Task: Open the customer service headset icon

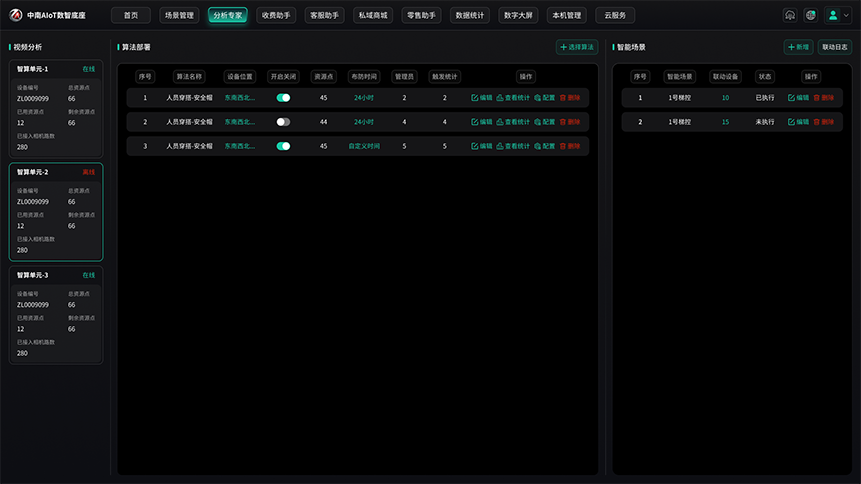Action: click(790, 15)
